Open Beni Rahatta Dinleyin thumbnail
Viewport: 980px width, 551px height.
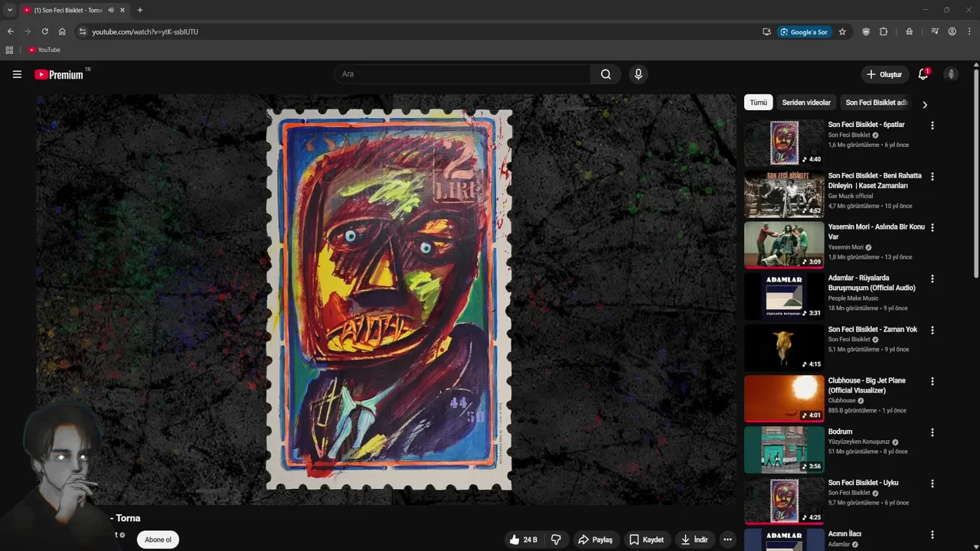click(784, 194)
